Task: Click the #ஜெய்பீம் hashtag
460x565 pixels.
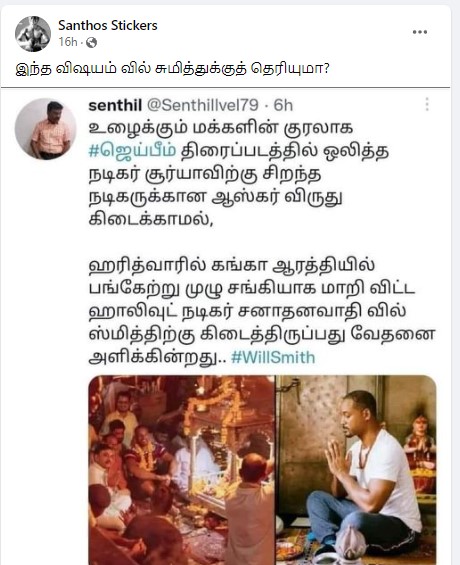Action: (x=133, y=151)
